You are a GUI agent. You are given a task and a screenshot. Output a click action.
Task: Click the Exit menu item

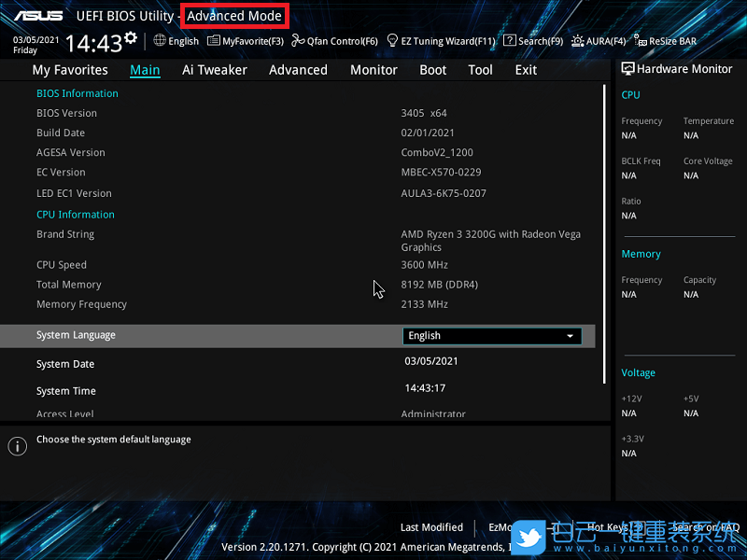coord(526,70)
